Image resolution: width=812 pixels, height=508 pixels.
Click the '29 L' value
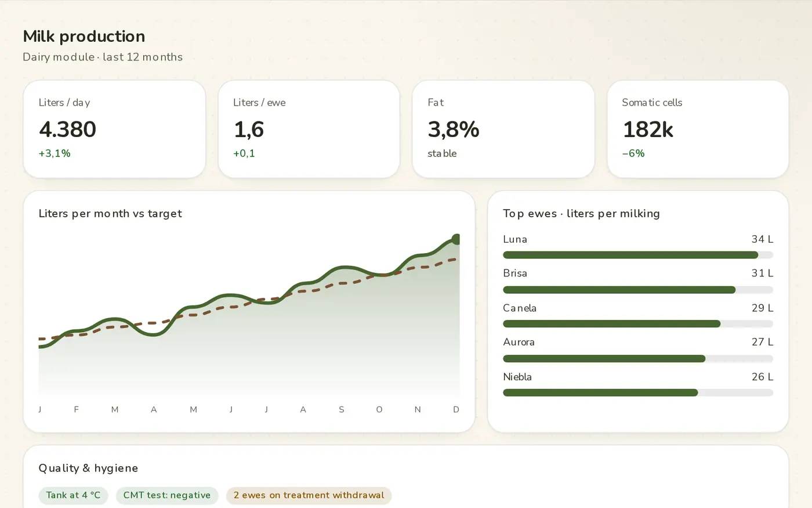(762, 308)
